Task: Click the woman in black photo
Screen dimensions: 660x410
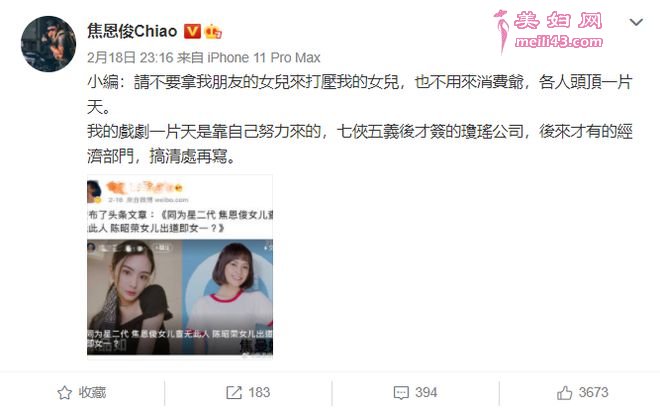Action: pyautogui.click(x=134, y=297)
